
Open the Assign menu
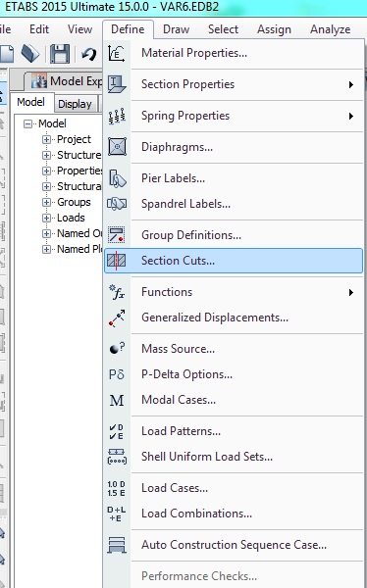click(x=274, y=29)
